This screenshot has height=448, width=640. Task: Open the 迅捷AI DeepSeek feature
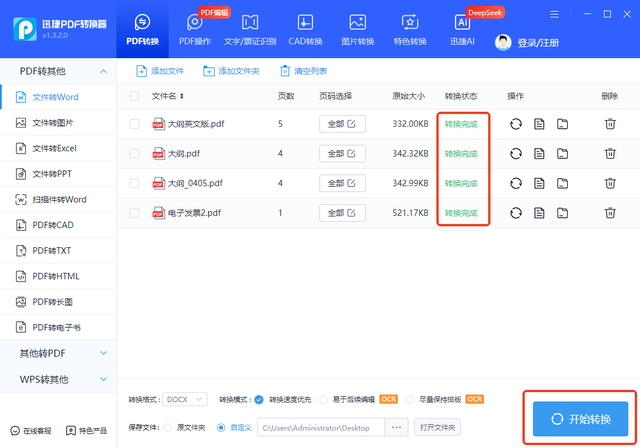[461, 28]
